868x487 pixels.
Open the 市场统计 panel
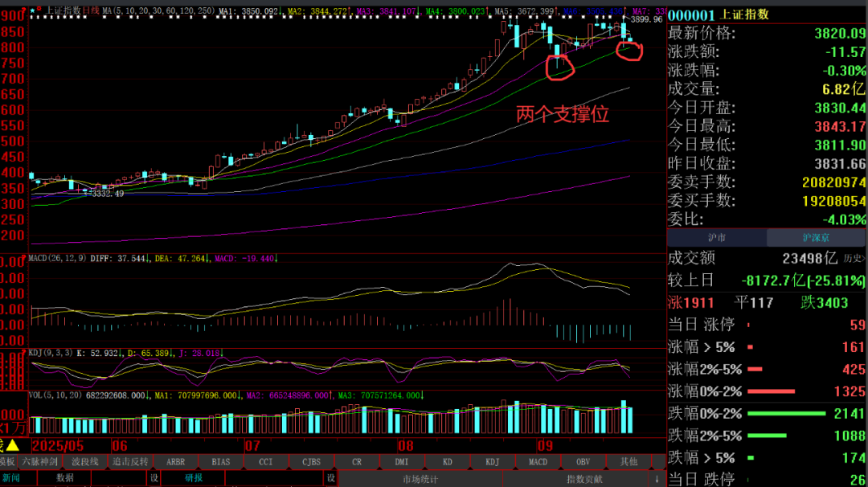point(420,478)
